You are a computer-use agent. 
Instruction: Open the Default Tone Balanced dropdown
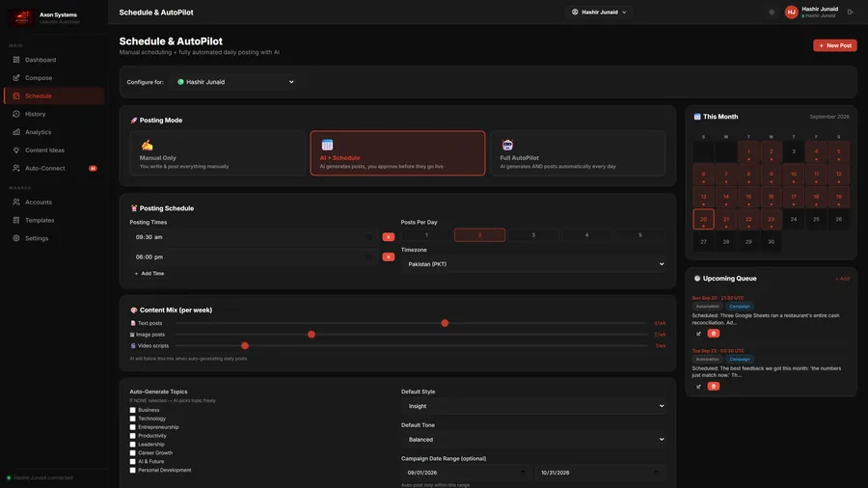tap(533, 440)
